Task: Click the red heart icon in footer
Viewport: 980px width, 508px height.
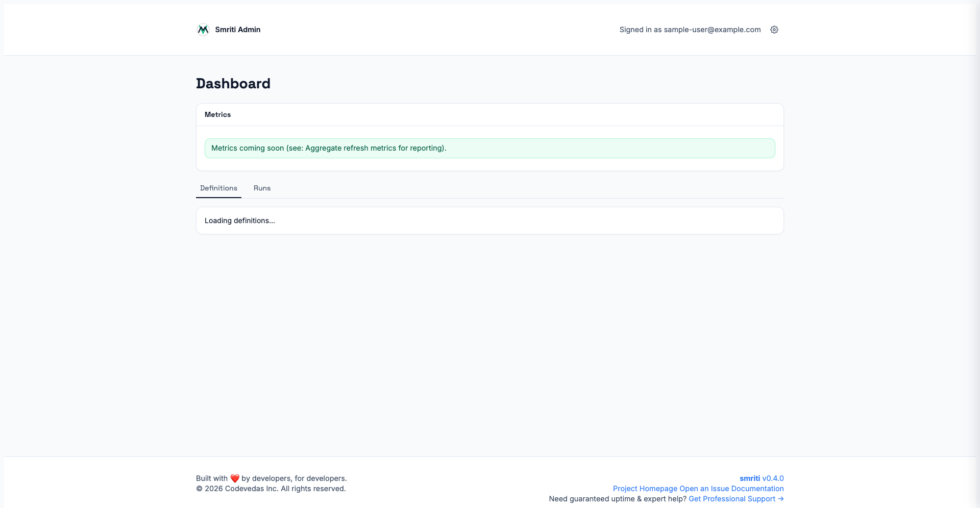Action: point(235,478)
